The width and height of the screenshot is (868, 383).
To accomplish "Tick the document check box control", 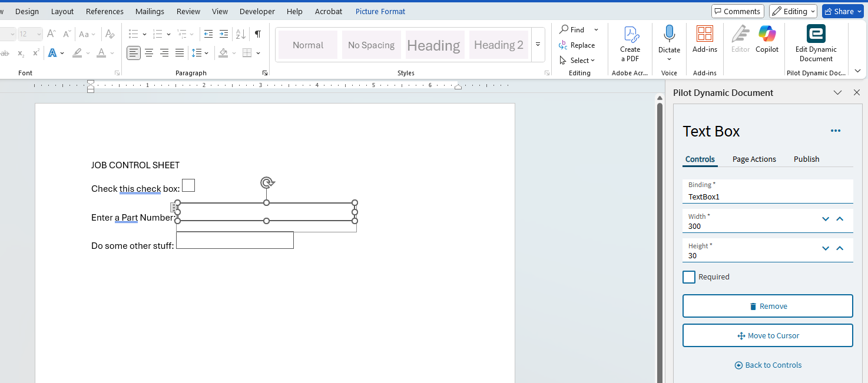I will [x=188, y=185].
